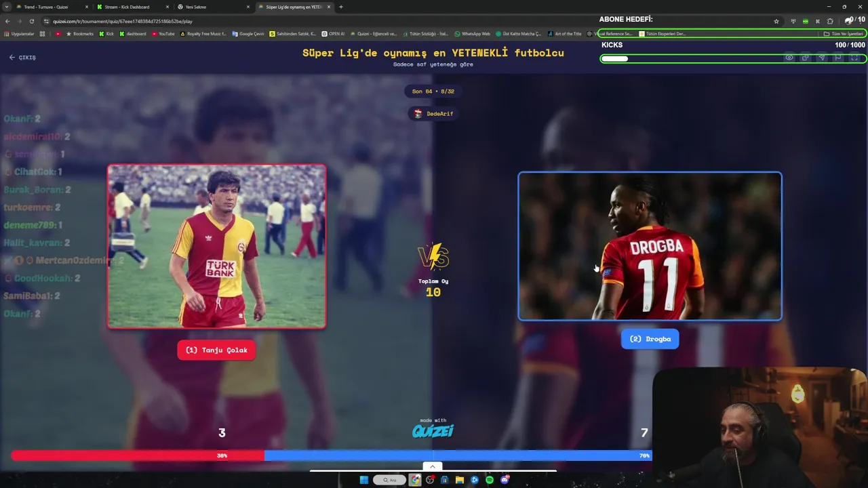Screen dimensions: 868x488
Task: Toggle the eye visibility icon
Action: pos(789,58)
